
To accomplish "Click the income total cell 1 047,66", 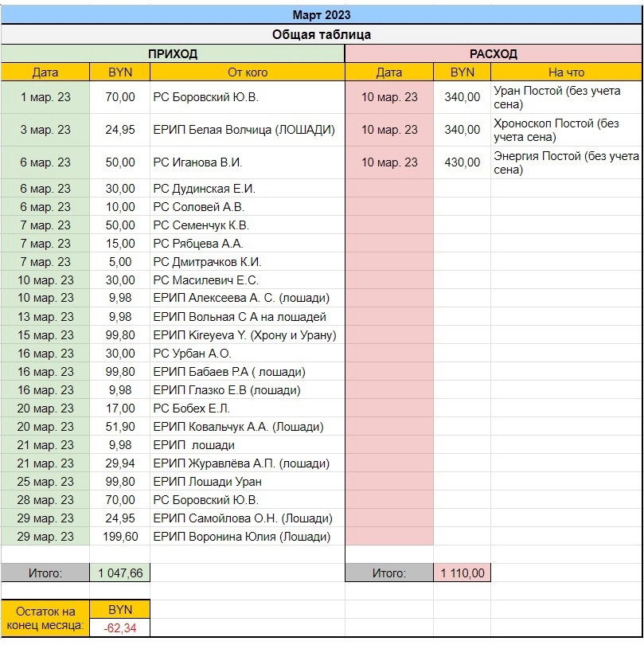I will tap(120, 573).
